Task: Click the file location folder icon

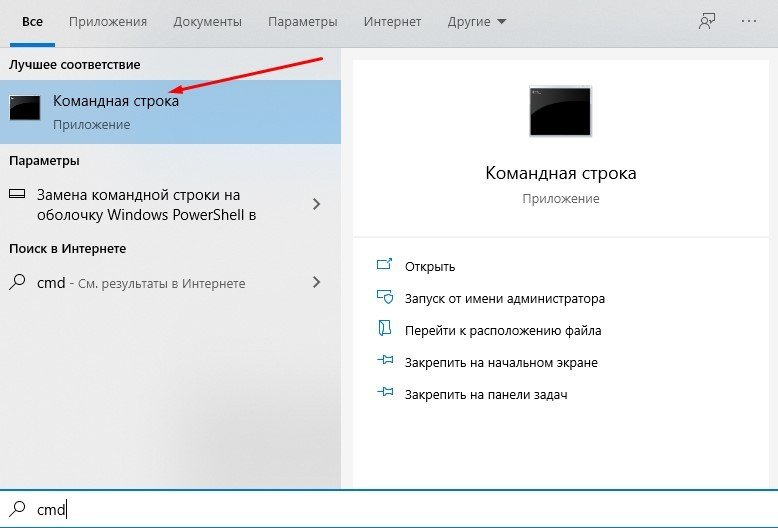Action: coord(385,328)
